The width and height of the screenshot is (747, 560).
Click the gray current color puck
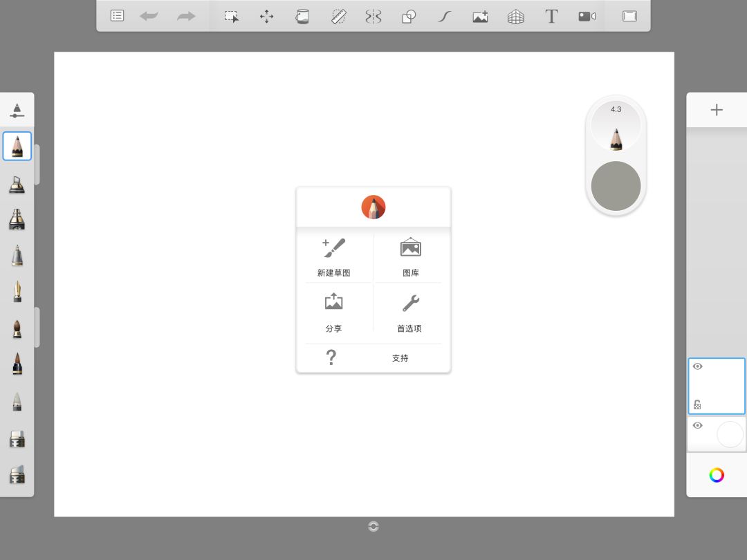click(616, 186)
